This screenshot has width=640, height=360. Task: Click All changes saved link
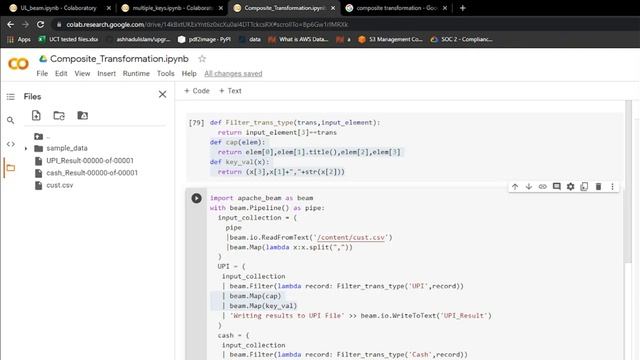(x=233, y=73)
